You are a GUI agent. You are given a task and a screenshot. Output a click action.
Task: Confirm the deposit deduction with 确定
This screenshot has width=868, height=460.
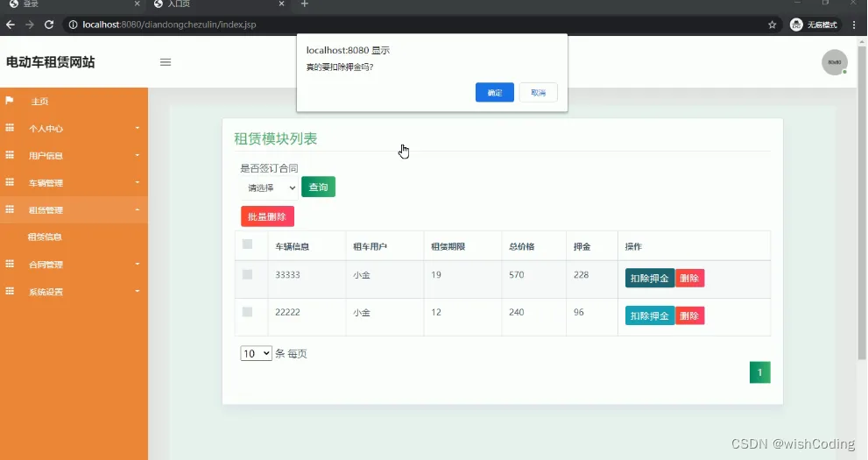tap(494, 93)
